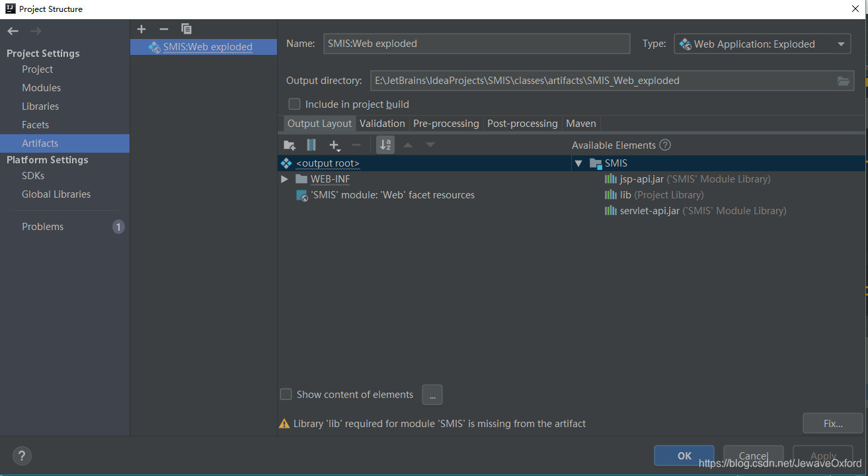Click the ellipsis button beside Show content
The width and height of the screenshot is (868, 476).
(432, 395)
